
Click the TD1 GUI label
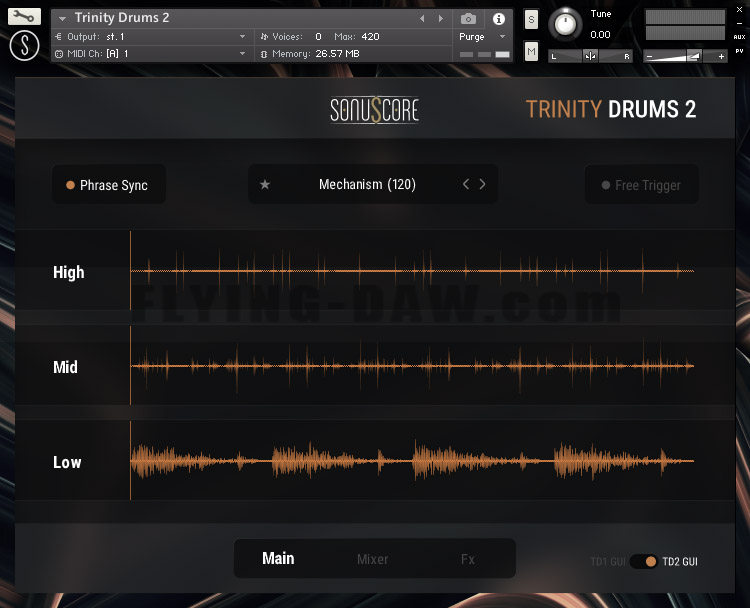pos(607,562)
